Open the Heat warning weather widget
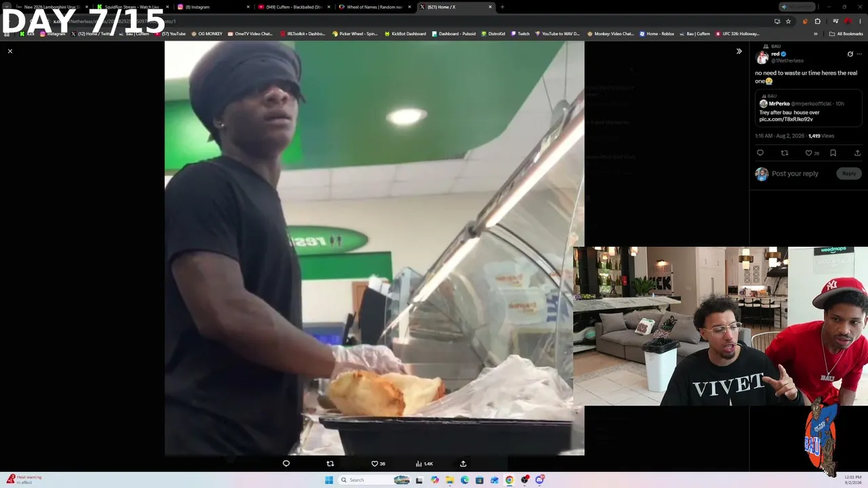This screenshot has width=868, height=488. pos(24,479)
